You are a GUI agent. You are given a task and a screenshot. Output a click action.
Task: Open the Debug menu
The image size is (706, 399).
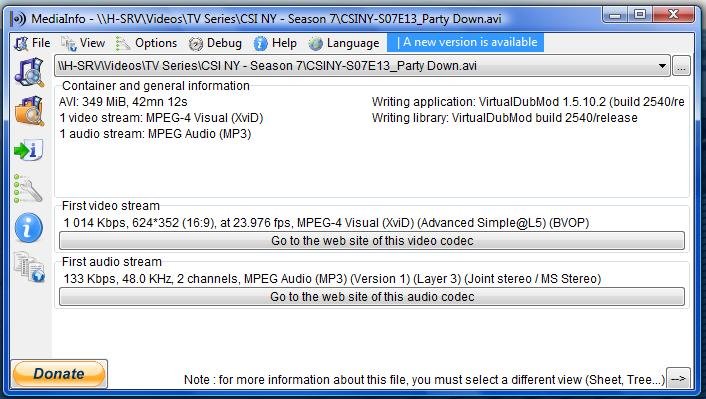tap(215, 43)
